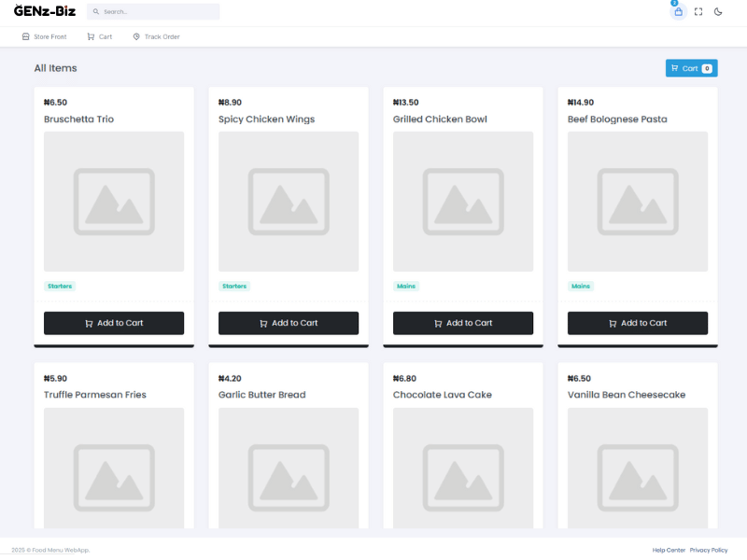Open the Store Front tab
Viewport: 747px width, 560px height.
44,36
